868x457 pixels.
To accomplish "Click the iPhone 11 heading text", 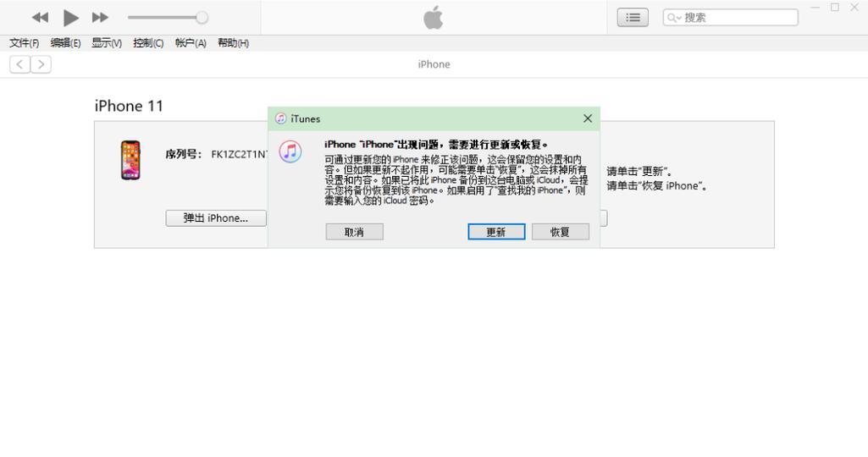I will pos(129,107).
